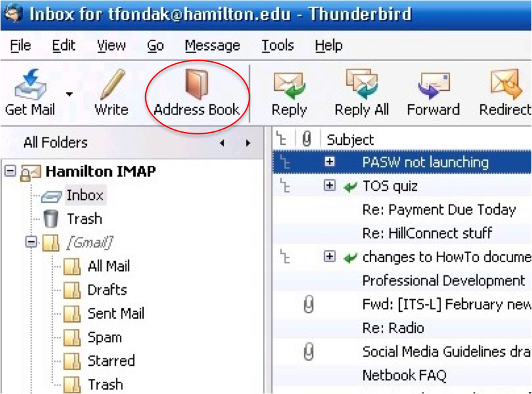532x394 pixels.
Task: Expand the changes to HowTo thread
Action: pos(329,256)
